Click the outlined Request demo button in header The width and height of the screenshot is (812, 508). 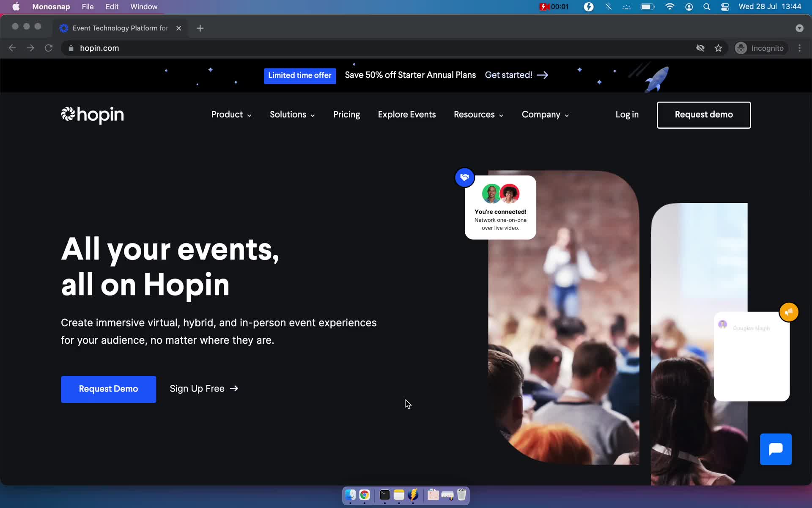704,115
